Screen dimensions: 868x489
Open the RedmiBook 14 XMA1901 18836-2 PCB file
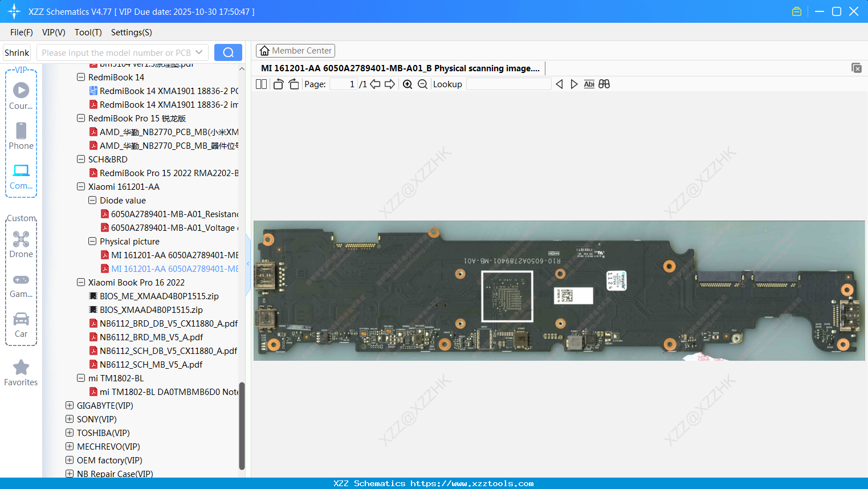pyautogui.click(x=164, y=91)
